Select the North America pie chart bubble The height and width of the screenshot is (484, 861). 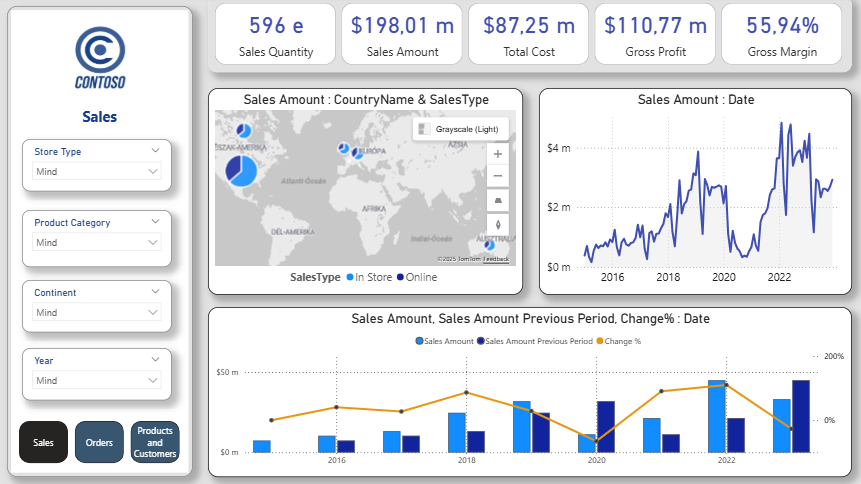(241, 171)
